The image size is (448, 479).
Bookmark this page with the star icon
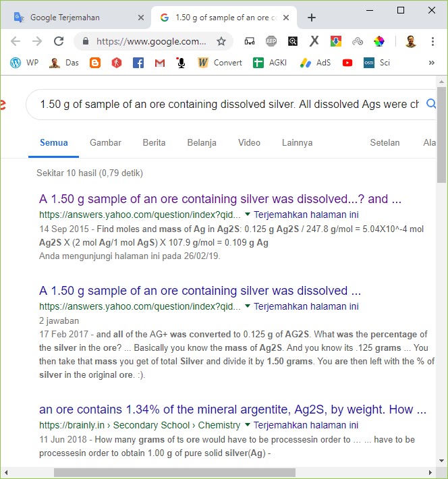coord(221,41)
